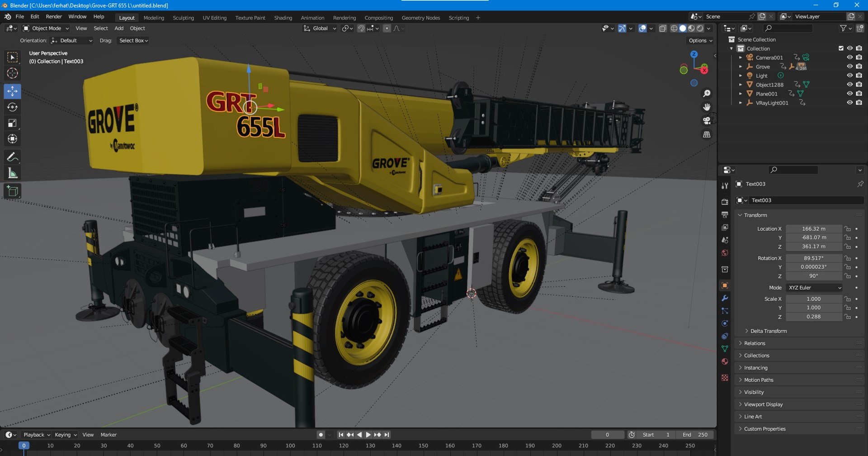The width and height of the screenshot is (868, 456).
Task: Expand the Viewport Display panel
Action: coord(764,404)
